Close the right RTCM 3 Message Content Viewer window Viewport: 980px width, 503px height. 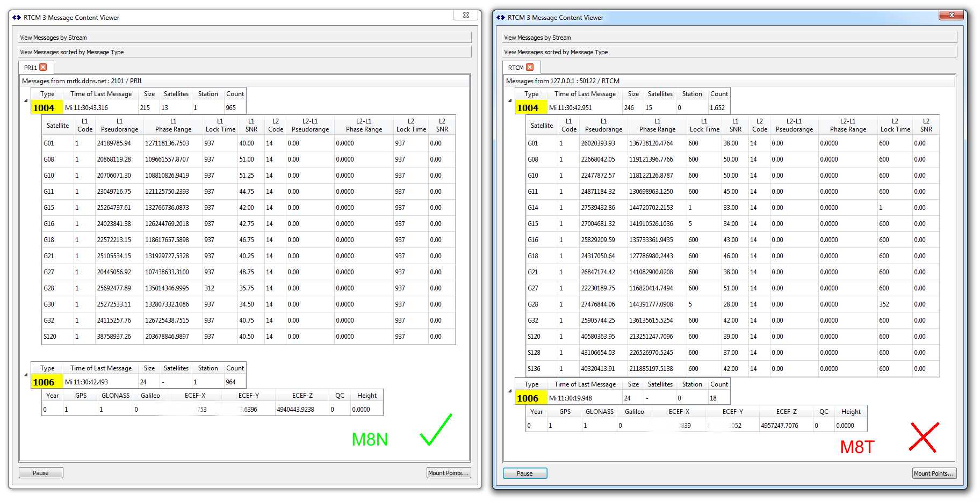coord(951,15)
